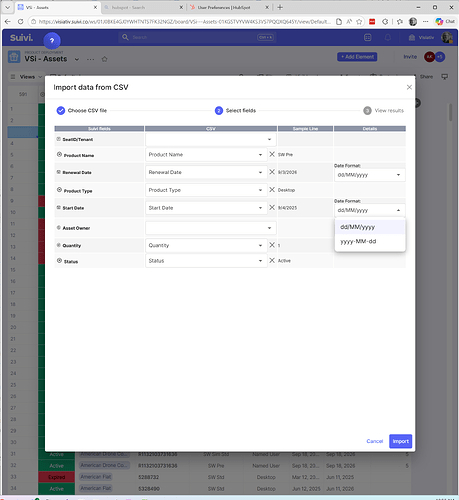Click the browser address bar
The height and width of the screenshot is (500, 459).
tap(184, 22)
